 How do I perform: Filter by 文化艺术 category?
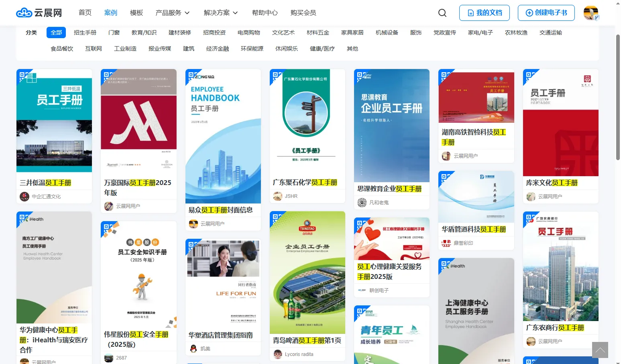[x=283, y=33]
